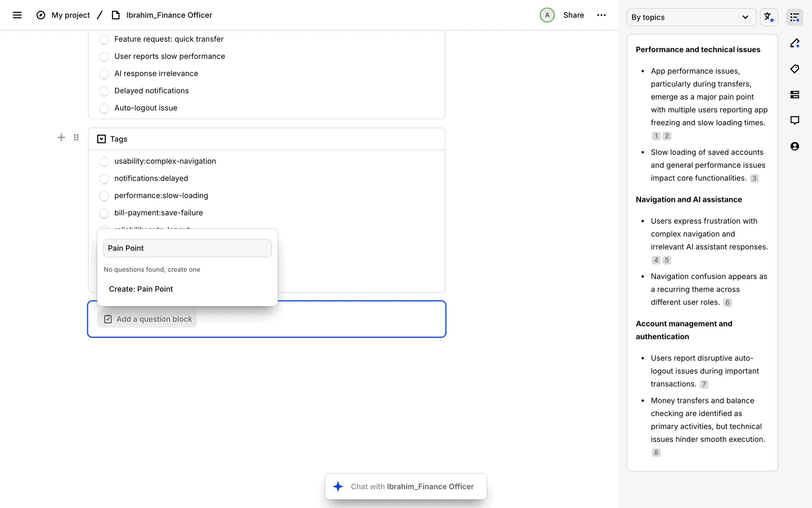Choose 'Create: Pain Point' option
Viewport: 812px width, 508px height.
pos(141,289)
